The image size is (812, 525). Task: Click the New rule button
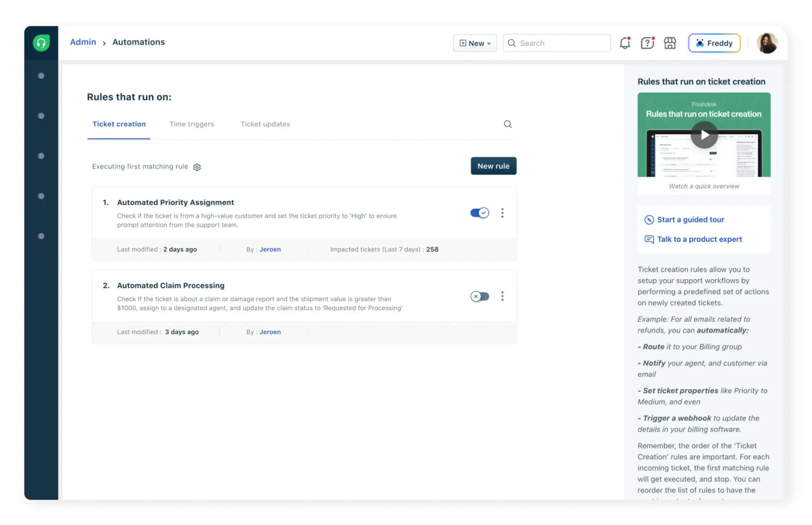[493, 166]
